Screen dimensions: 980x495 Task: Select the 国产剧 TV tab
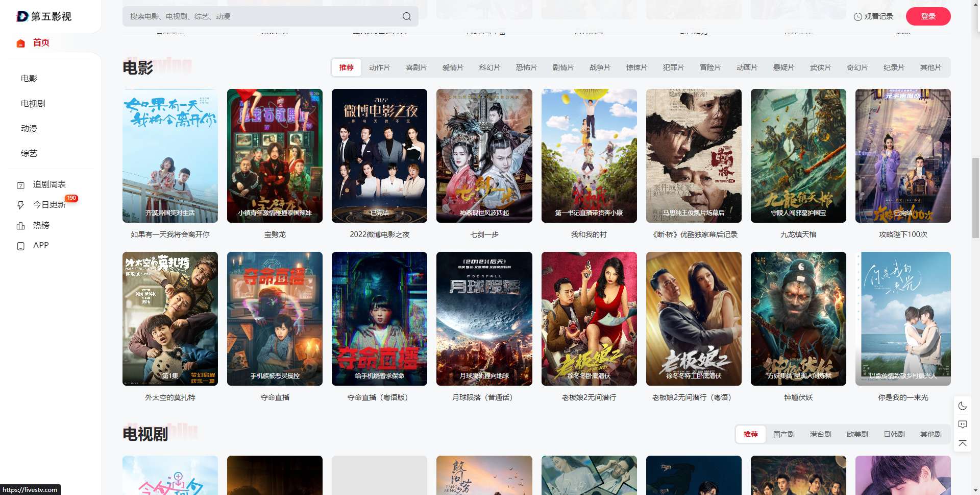pyautogui.click(x=783, y=434)
